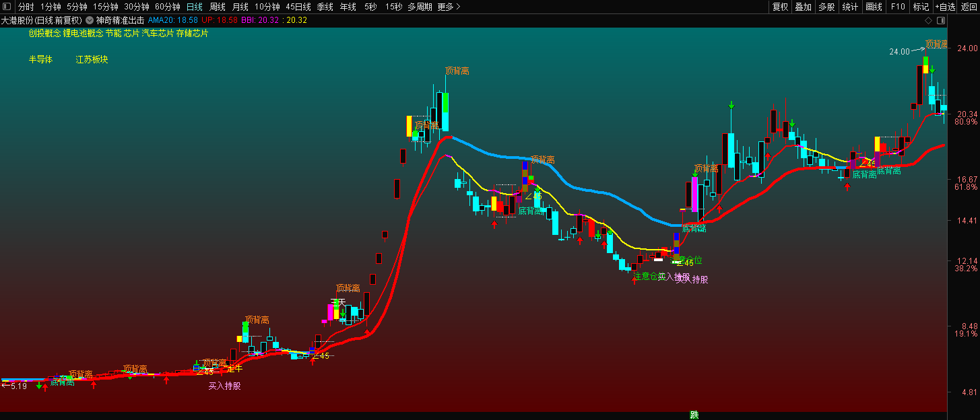The image size is (980, 420).
Task: Click the AMA20: 18.58 value
Action: 172,20
